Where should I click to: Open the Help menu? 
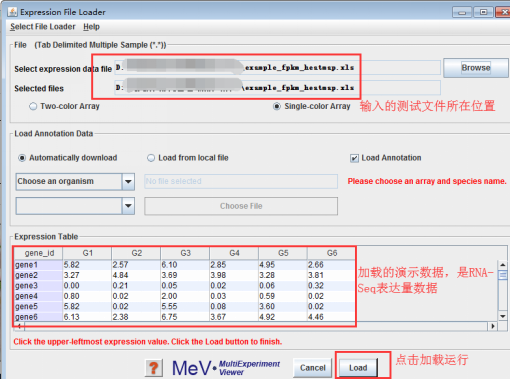91,27
